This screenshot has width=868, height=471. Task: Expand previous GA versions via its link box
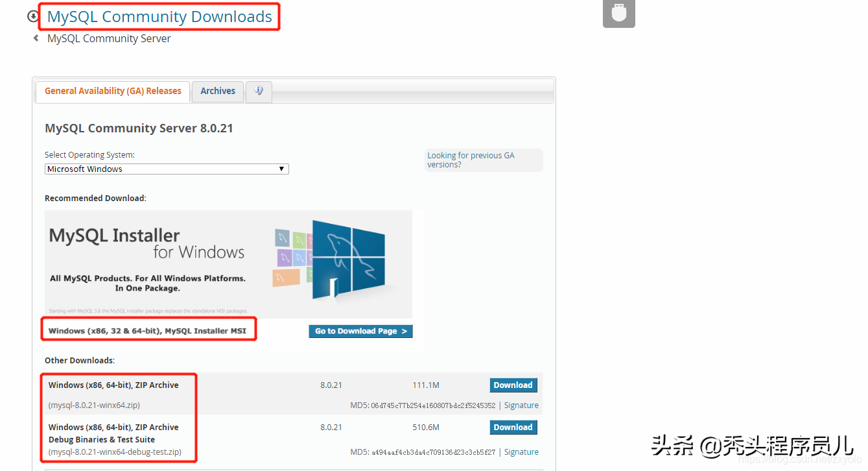tap(484, 160)
